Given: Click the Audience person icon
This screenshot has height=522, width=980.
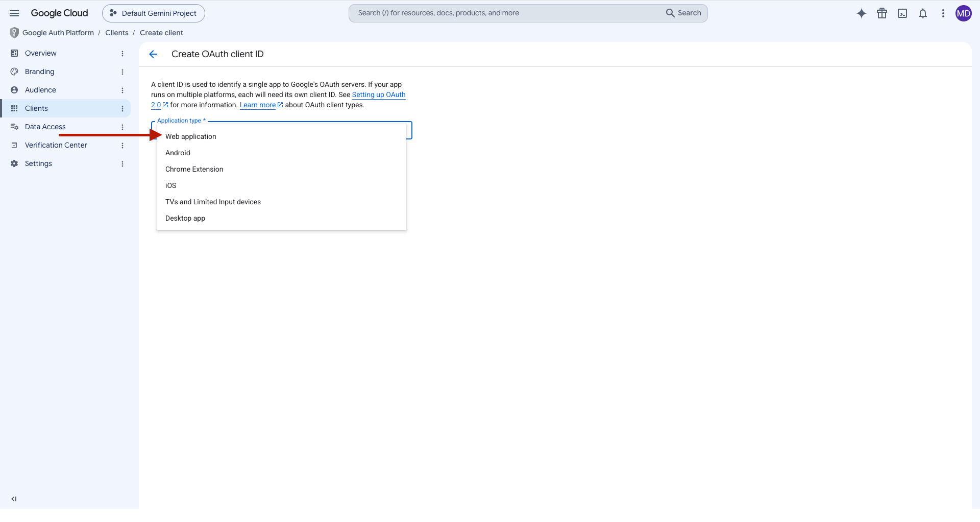Looking at the screenshot, I should (14, 90).
